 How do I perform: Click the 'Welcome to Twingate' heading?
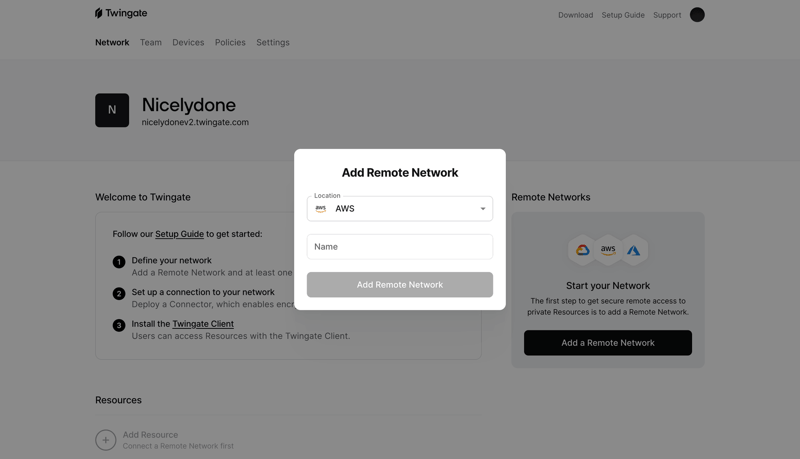coord(142,197)
